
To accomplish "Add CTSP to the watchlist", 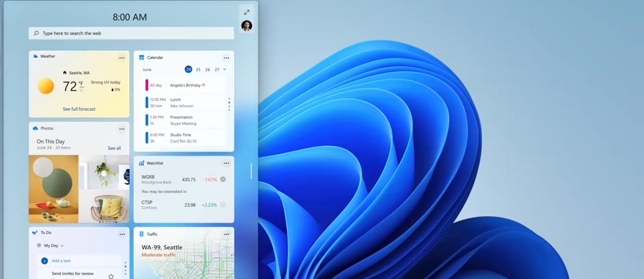I will [223, 205].
